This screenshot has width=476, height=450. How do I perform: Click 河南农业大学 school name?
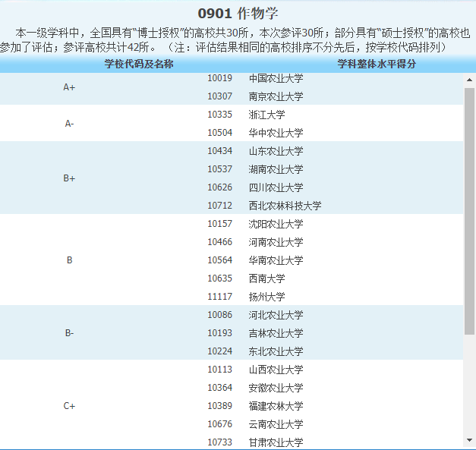point(276,242)
